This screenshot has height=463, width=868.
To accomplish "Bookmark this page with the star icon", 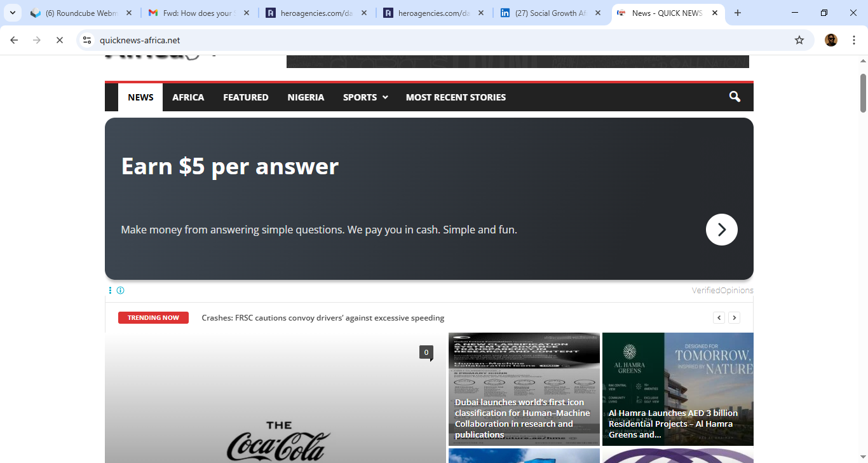I will tap(799, 40).
